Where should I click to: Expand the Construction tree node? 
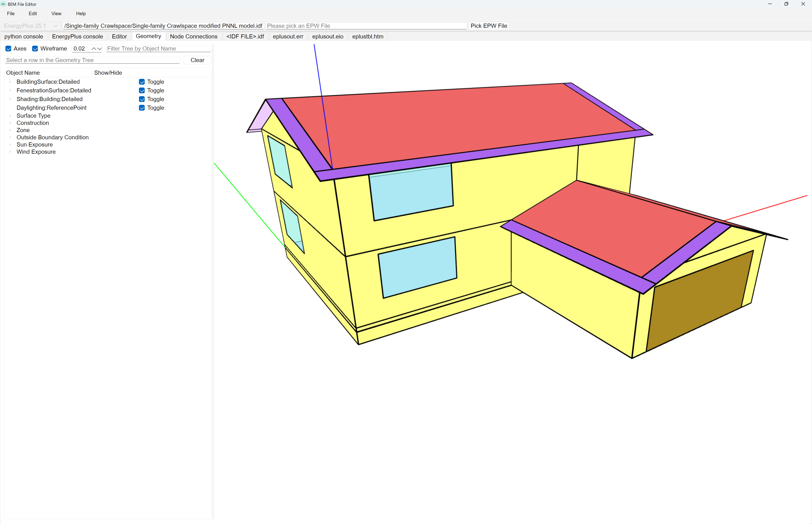click(x=10, y=123)
